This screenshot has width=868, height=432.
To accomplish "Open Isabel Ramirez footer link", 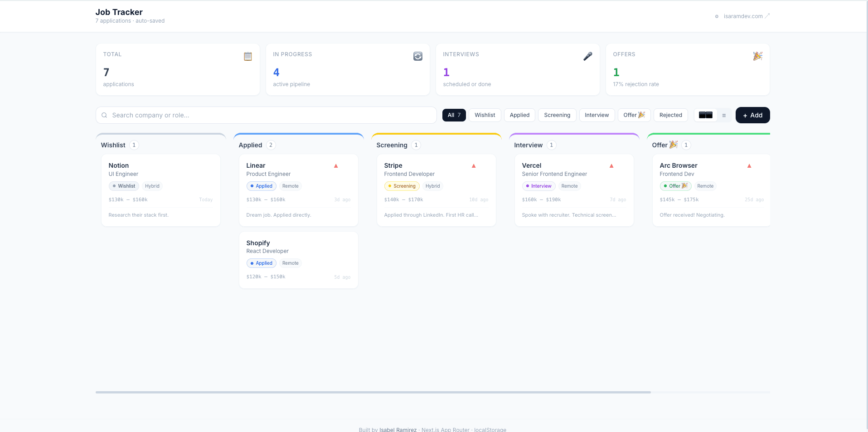I will point(398,429).
